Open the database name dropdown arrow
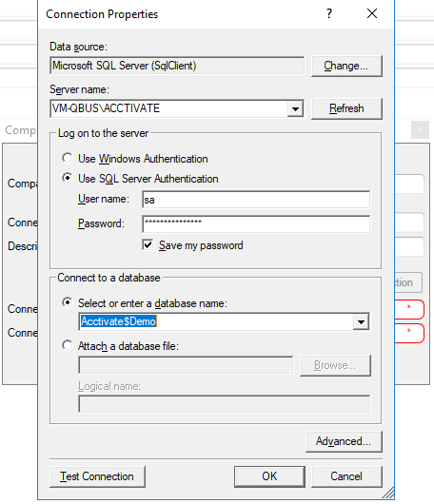The image size is (434, 504). pyautogui.click(x=361, y=321)
